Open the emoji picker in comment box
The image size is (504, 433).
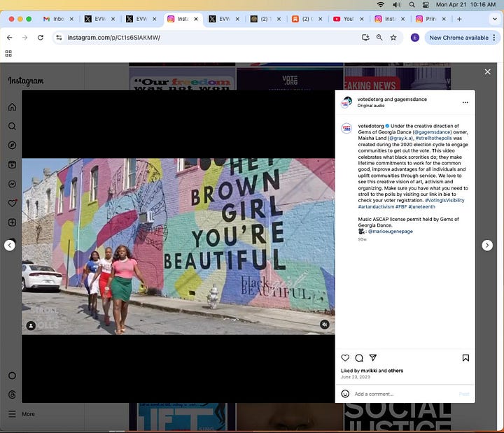point(345,394)
